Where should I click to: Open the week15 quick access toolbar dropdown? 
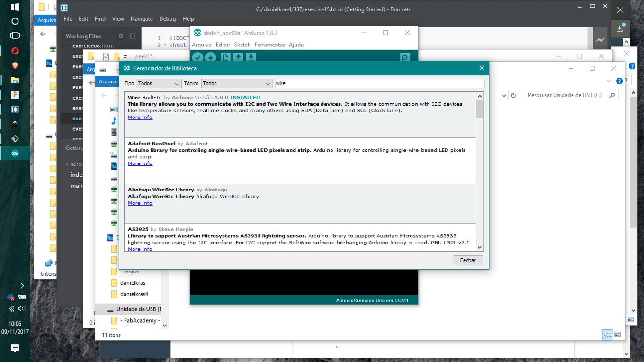125,57
